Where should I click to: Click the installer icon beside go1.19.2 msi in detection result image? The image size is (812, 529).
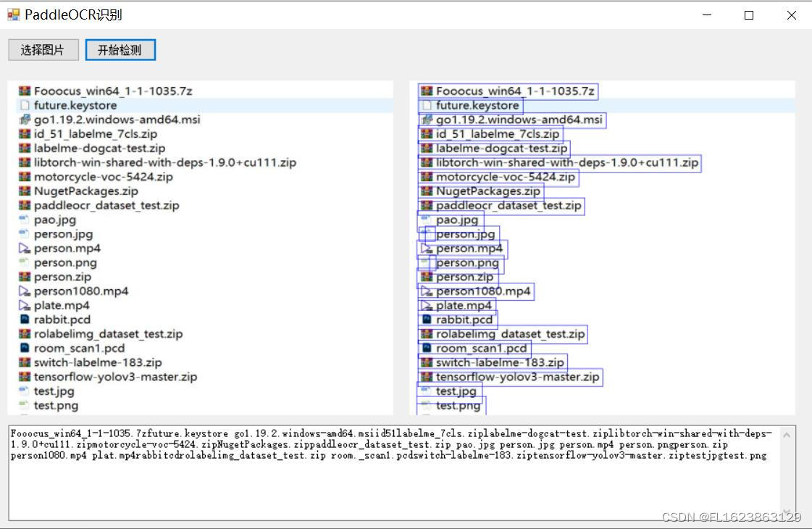tap(427, 120)
